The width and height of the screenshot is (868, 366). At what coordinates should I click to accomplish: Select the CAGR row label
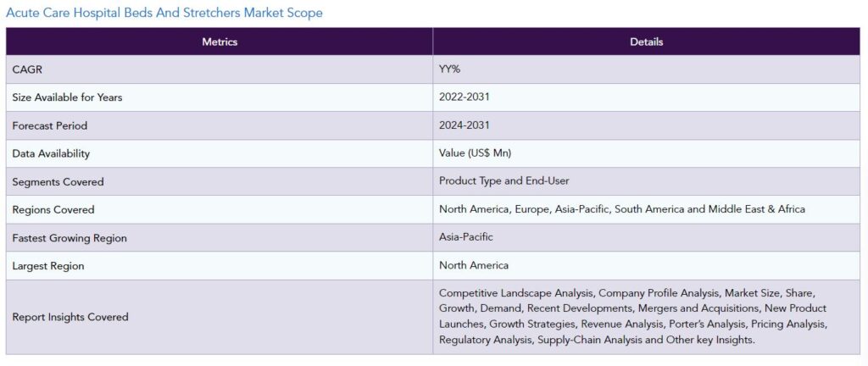pyautogui.click(x=27, y=69)
